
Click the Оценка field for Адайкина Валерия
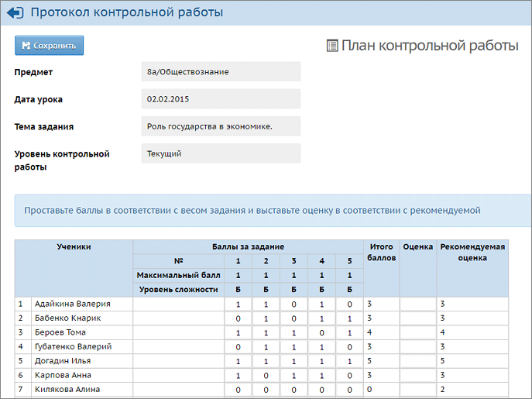point(417,304)
